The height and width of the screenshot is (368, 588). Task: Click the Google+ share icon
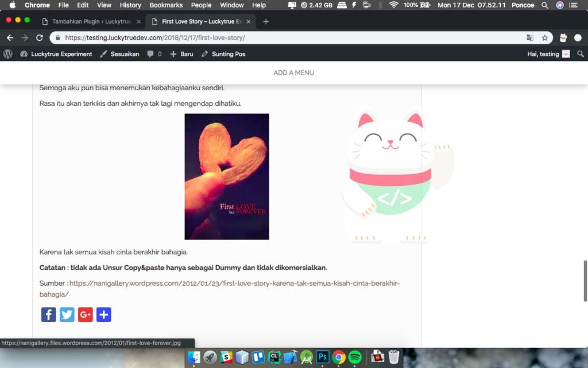86,315
